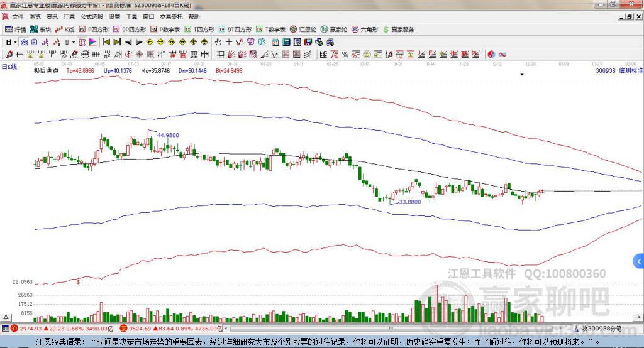644x348 pixels.
Task: Select the circle-with-line drawing tool
Action: coord(86,54)
